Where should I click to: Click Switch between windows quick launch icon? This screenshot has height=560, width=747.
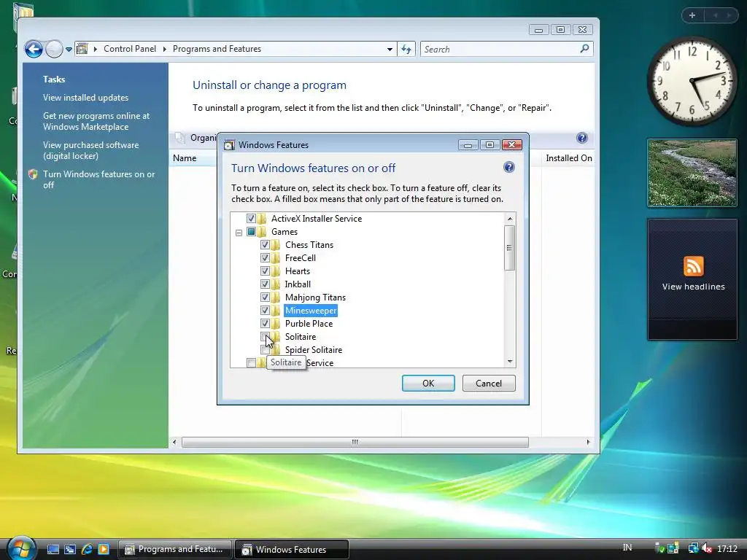tap(70, 550)
